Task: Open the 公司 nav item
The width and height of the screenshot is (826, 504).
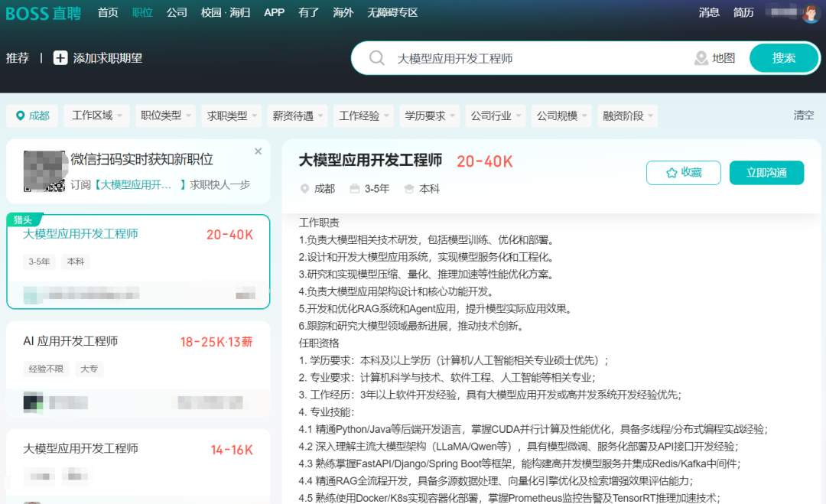Action: point(177,13)
